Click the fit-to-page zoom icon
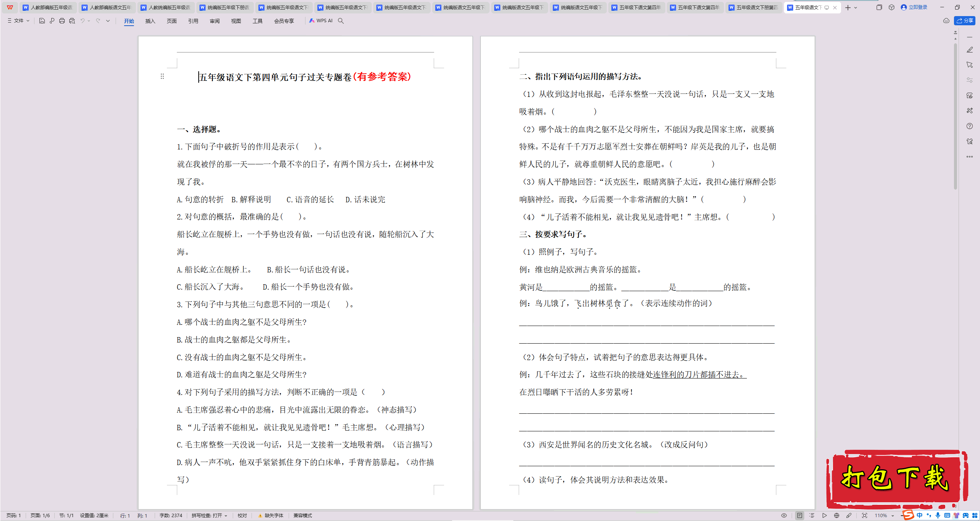The height and width of the screenshot is (521, 980). point(864,516)
